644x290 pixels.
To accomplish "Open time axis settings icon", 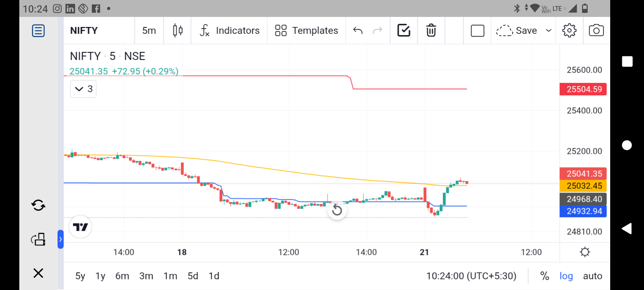I will [585, 252].
